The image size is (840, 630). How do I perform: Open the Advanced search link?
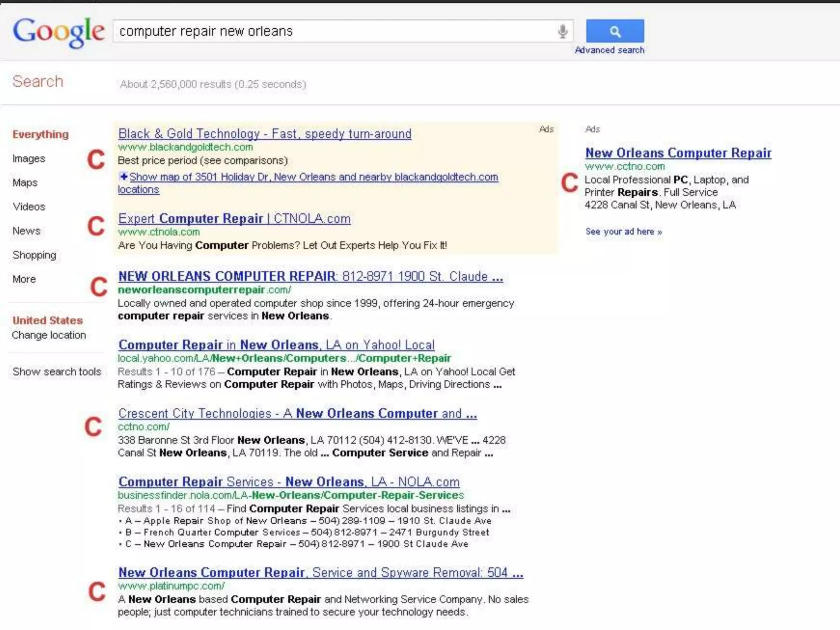pyautogui.click(x=609, y=50)
